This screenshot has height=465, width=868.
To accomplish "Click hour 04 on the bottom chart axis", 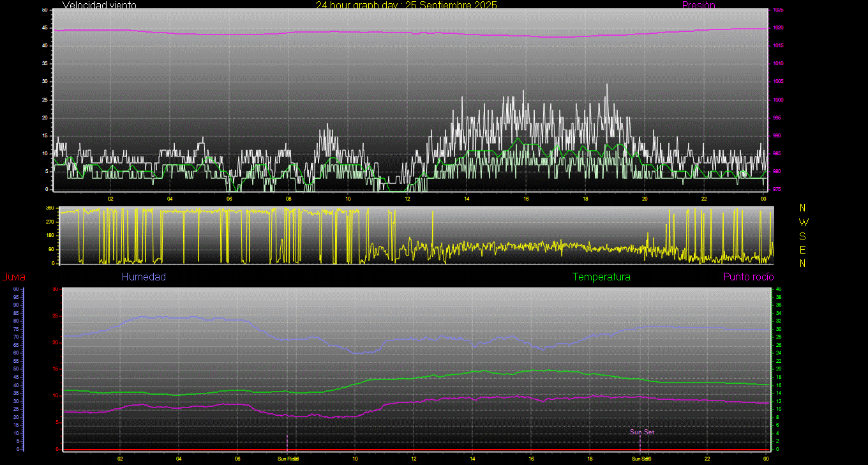I will [179, 459].
